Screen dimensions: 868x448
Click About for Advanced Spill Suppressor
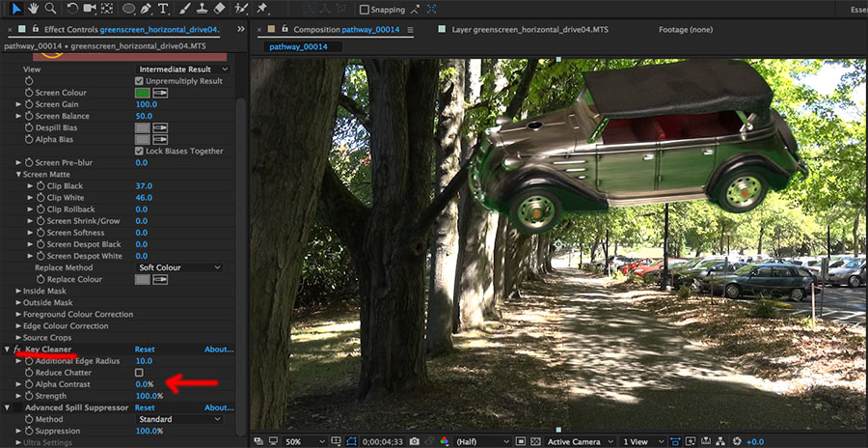click(219, 407)
